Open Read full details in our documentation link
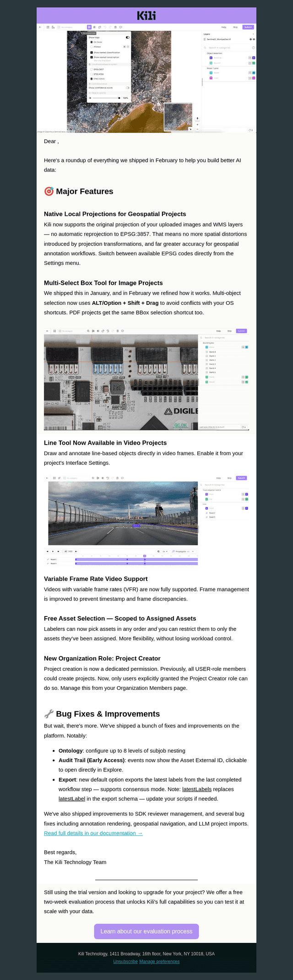This screenshot has width=293, height=980. point(93,833)
